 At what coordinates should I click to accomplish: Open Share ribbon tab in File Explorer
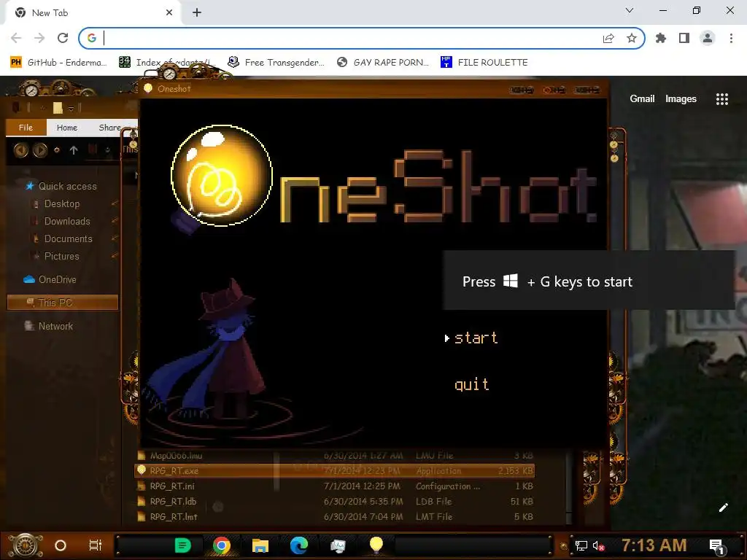coord(109,128)
